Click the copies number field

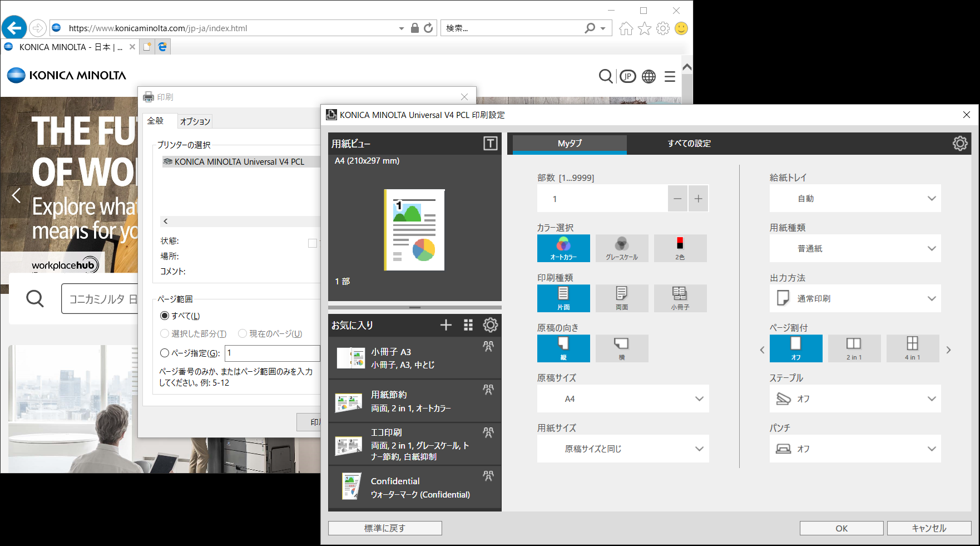[x=602, y=199]
